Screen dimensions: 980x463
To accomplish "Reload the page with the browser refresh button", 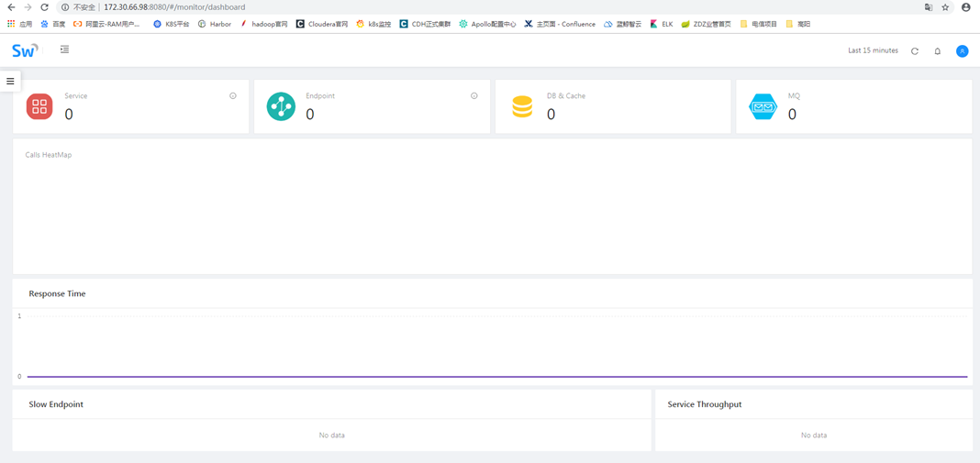I will [x=44, y=7].
